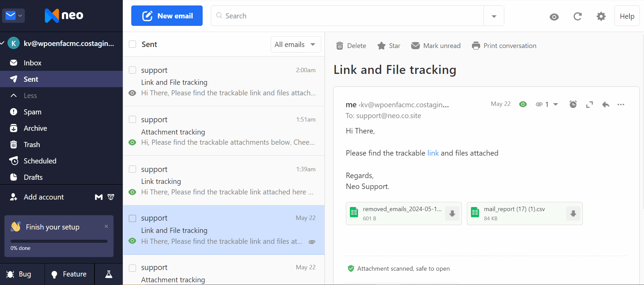The height and width of the screenshot is (285, 644).
Task: Set a reminder with the clock icon
Action: pyautogui.click(x=573, y=104)
